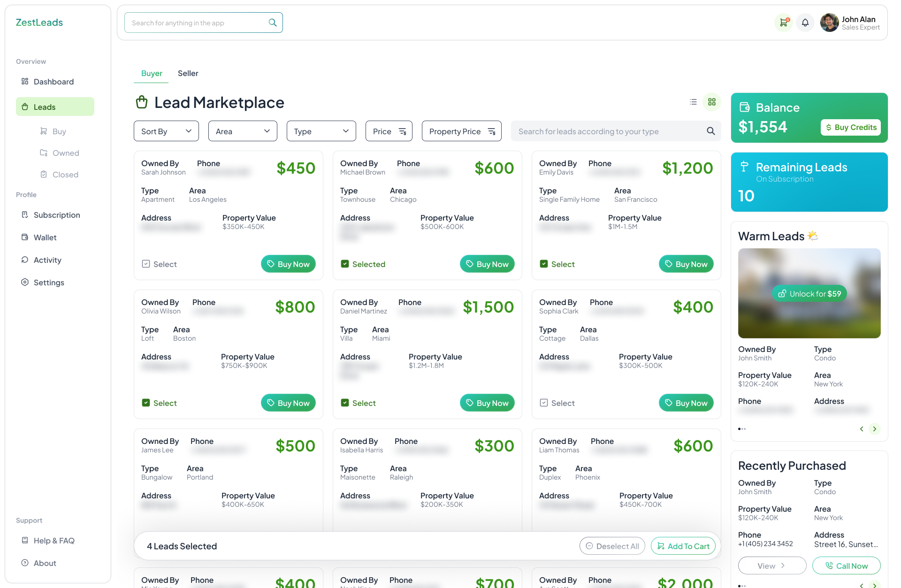The height and width of the screenshot is (588, 901).
Task: Check the Sophia Clark lead Select checkbox
Action: (544, 403)
